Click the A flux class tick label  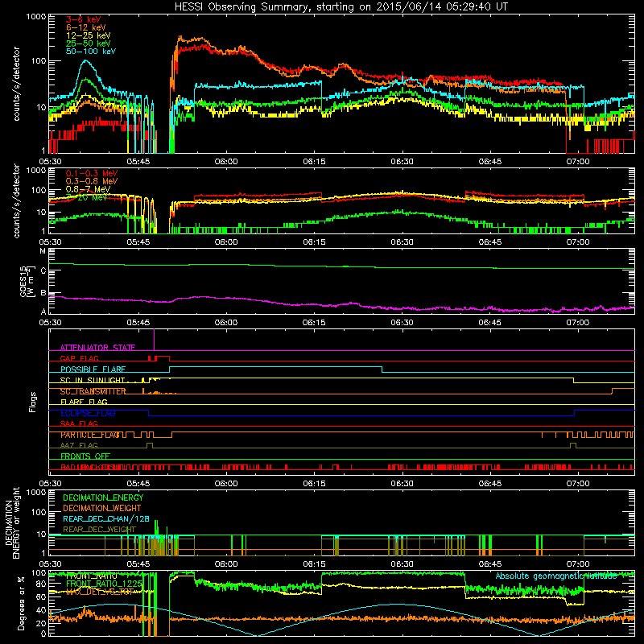pyautogui.click(x=43, y=312)
